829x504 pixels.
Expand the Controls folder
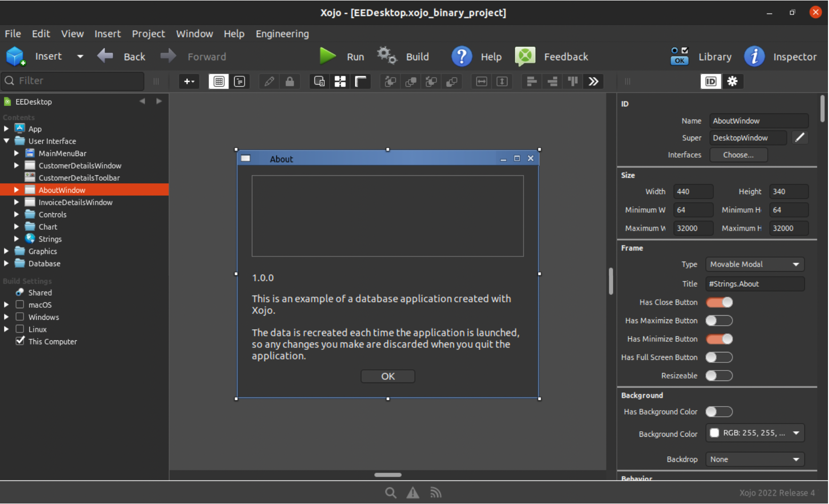coord(16,214)
